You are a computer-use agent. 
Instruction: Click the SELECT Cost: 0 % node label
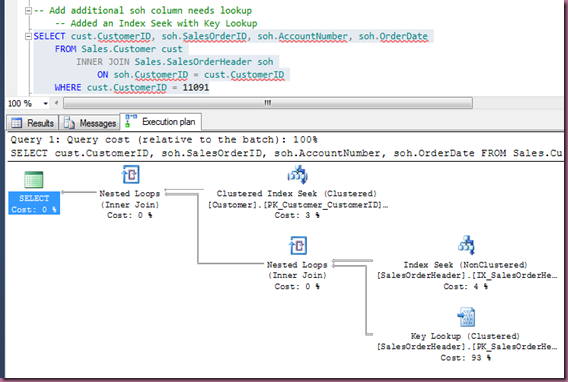(x=34, y=203)
